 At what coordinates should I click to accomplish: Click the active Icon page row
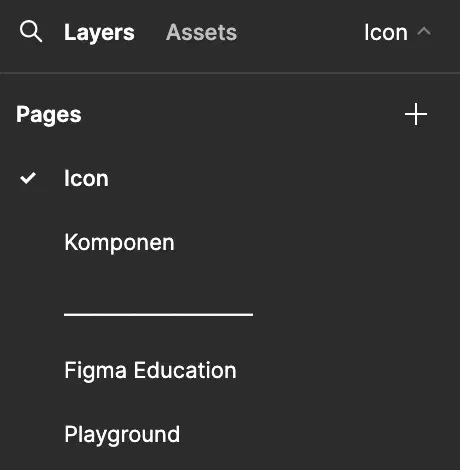coord(230,178)
